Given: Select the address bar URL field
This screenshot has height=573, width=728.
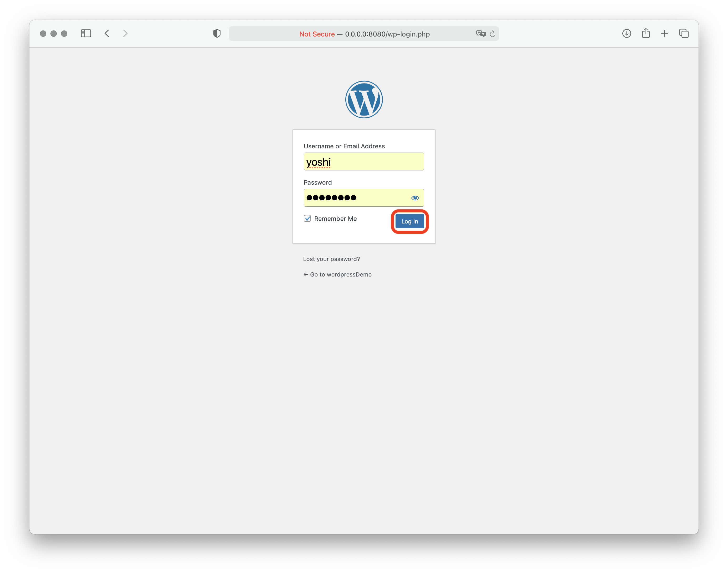Looking at the screenshot, I should pos(364,34).
